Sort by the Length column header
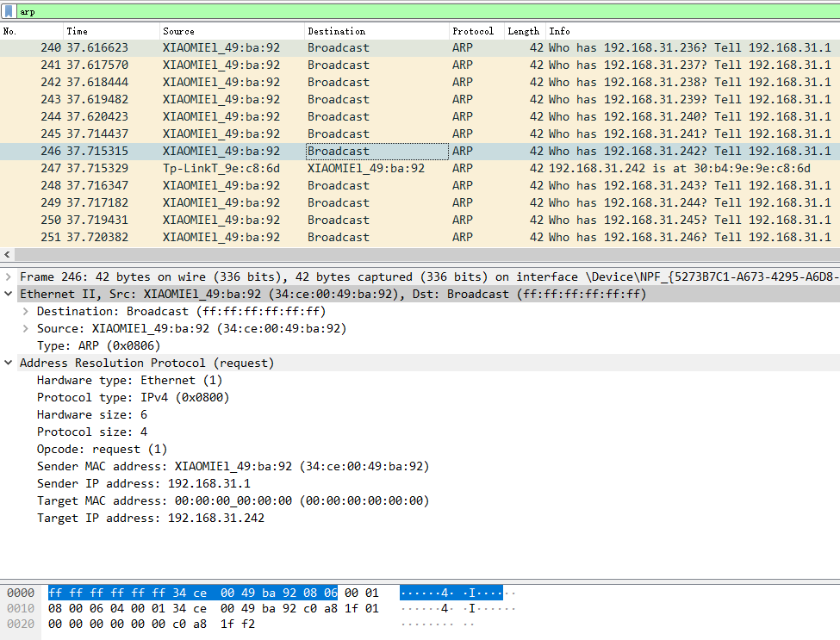Viewport: 840px width, 640px height. coord(523,31)
